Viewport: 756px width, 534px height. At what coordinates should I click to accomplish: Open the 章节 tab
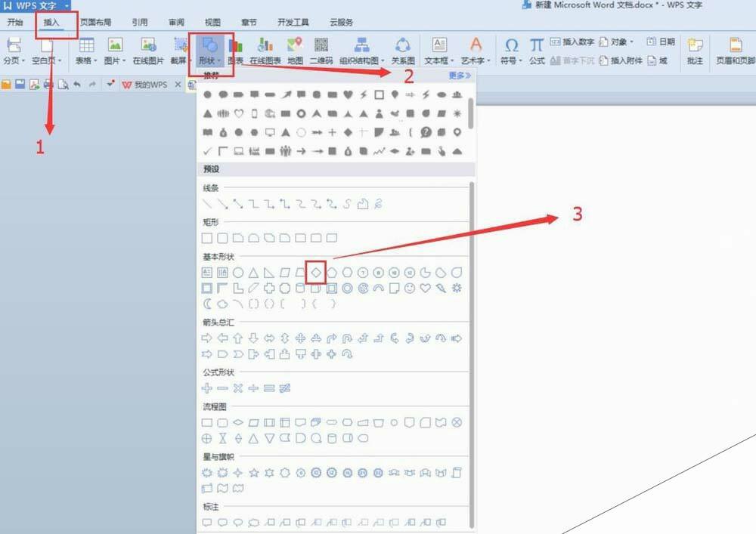pyautogui.click(x=249, y=22)
